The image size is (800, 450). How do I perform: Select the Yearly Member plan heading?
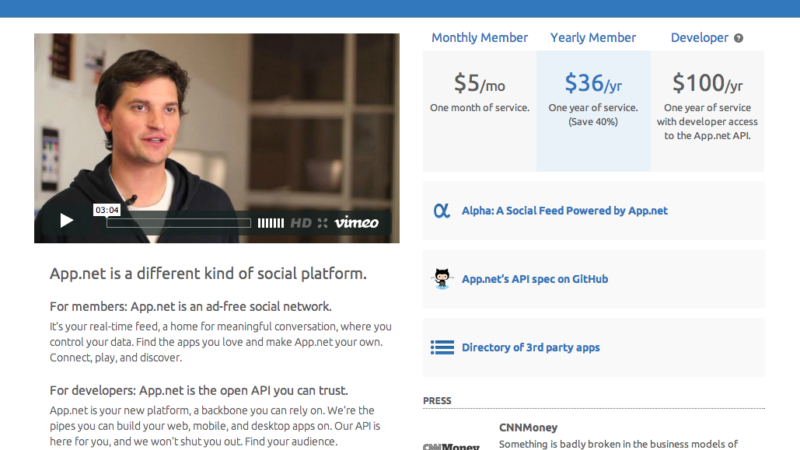(x=593, y=38)
